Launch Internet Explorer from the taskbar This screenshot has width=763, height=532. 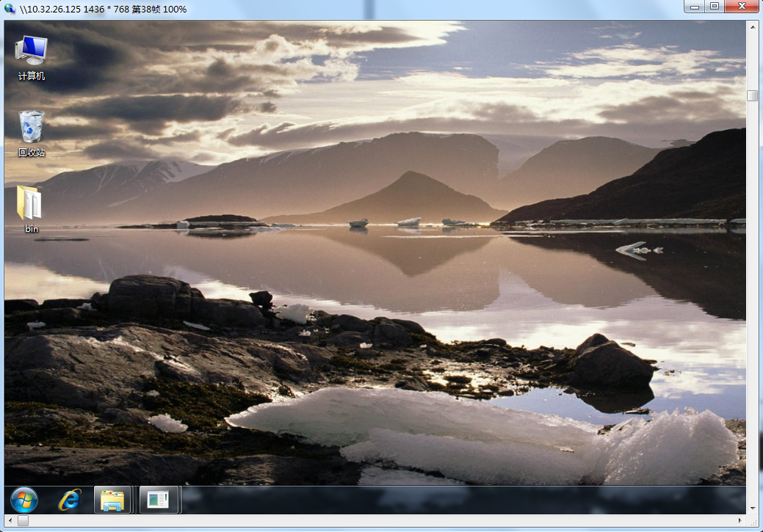click(x=70, y=500)
